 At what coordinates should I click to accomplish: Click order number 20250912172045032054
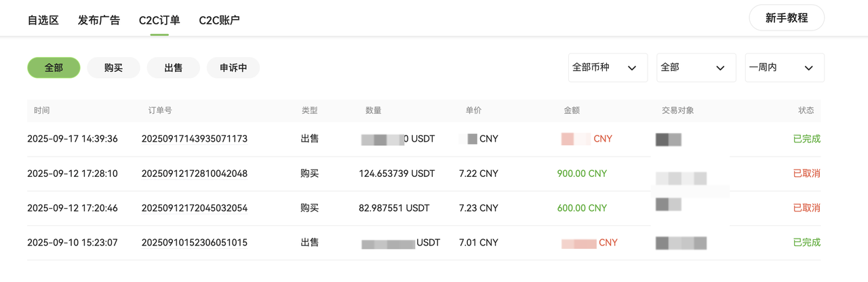194,208
